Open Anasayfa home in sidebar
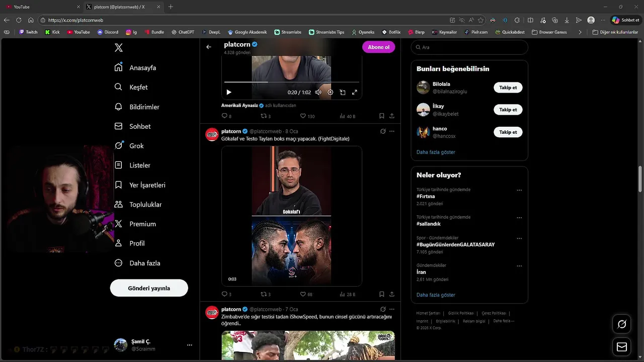Screen dimensions: 644x362 tap(135, 67)
